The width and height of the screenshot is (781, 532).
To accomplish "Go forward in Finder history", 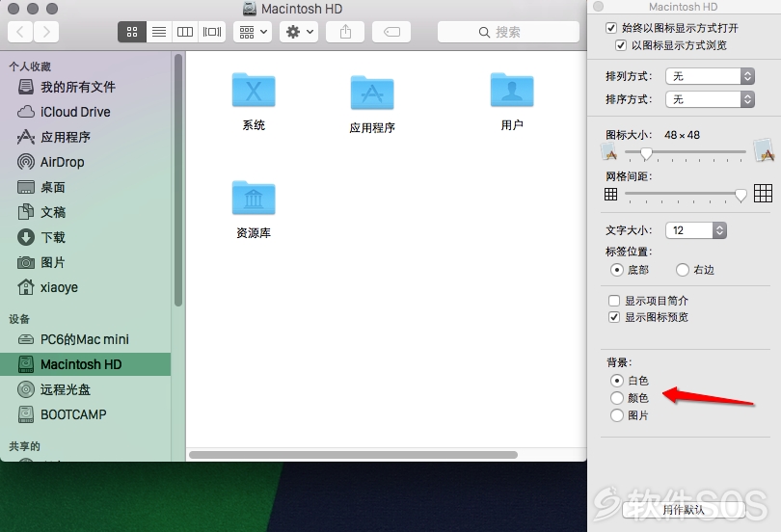I will coord(46,33).
